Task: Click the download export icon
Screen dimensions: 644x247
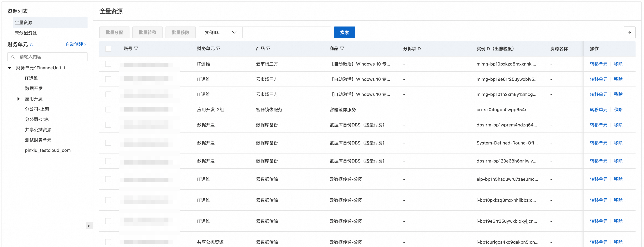Action: tap(629, 33)
